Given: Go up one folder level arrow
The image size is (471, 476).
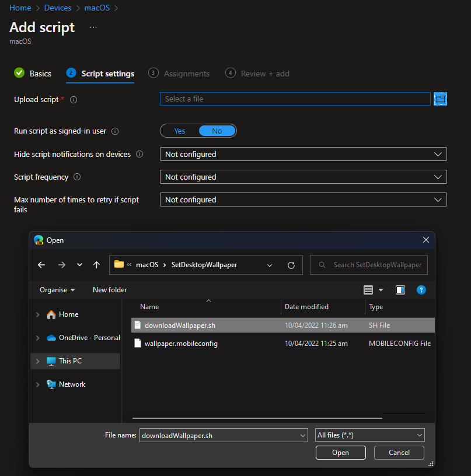Looking at the screenshot, I should [x=96, y=265].
